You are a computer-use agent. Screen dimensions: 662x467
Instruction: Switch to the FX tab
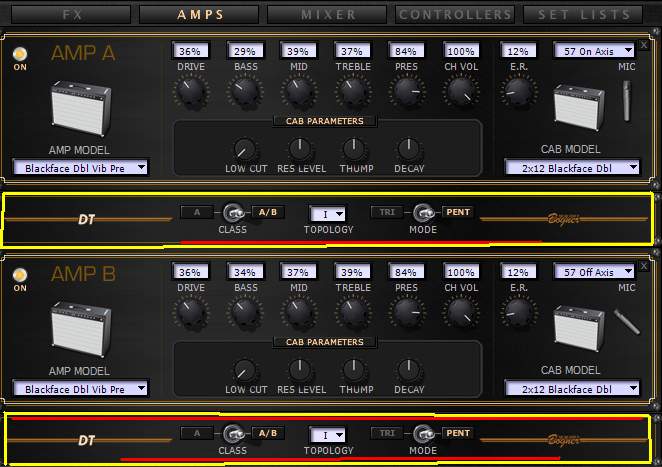point(71,15)
